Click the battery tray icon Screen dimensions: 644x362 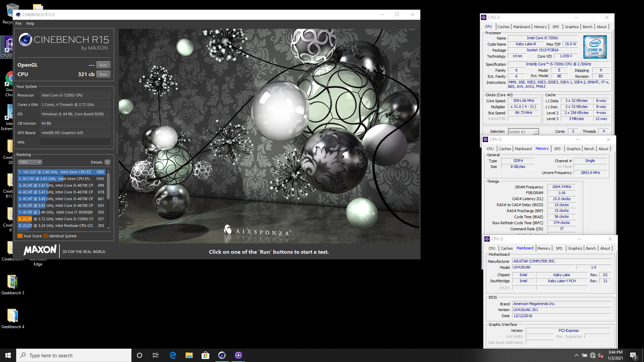click(584, 355)
